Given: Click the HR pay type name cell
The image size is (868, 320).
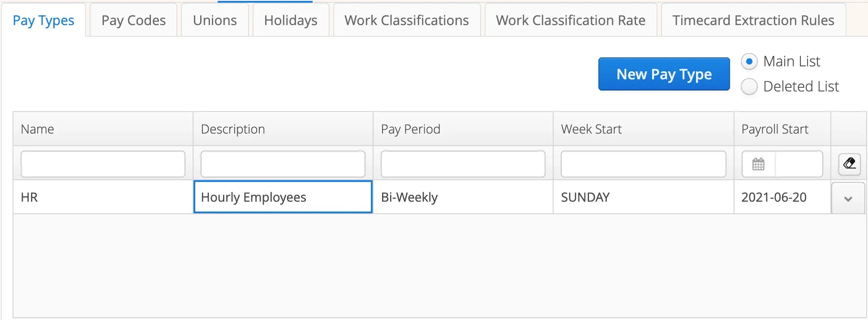Looking at the screenshot, I should (103, 197).
